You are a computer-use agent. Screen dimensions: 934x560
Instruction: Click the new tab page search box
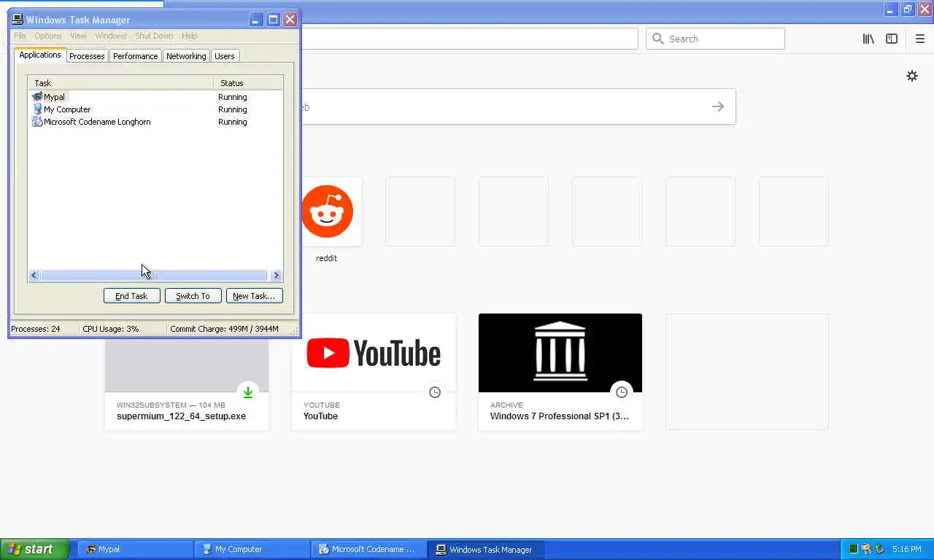(518, 106)
